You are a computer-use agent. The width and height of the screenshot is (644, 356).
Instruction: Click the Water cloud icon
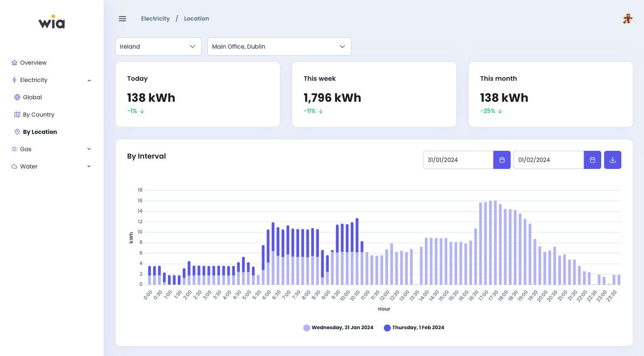(x=14, y=166)
